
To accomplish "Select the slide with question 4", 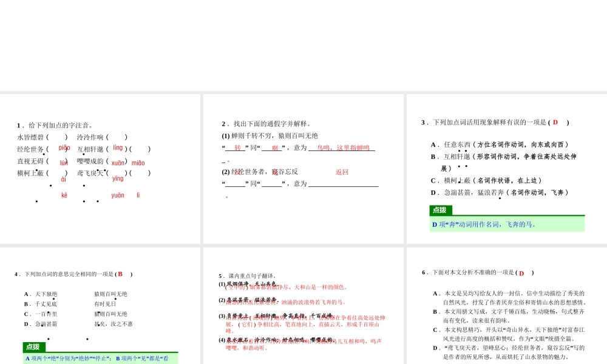I will tap(100, 306).
